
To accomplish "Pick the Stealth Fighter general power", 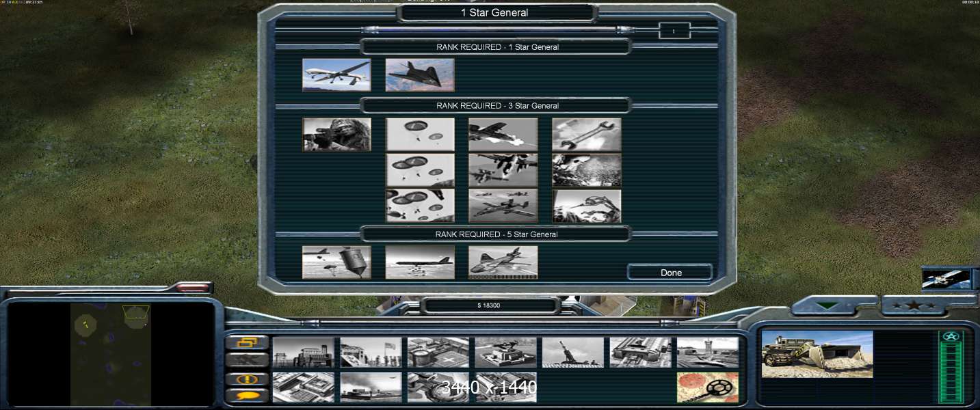I will tap(420, 75).
